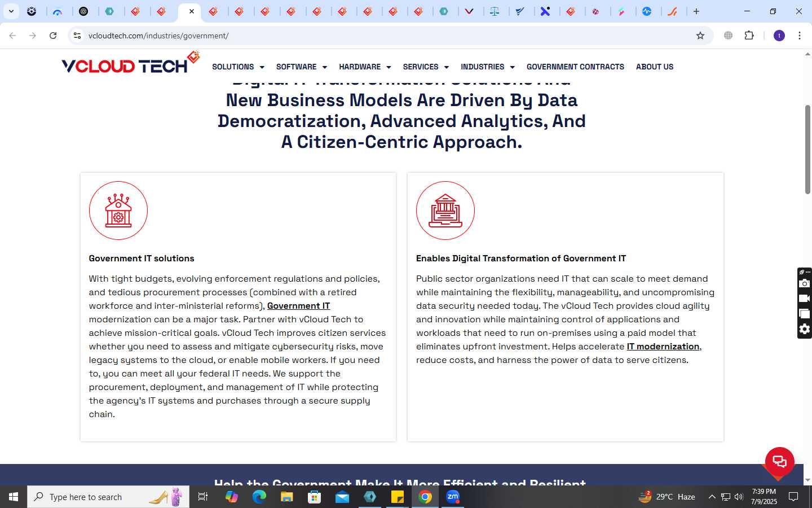Click the Windows search box
812x508 pixels.
[x=108, y=497]
